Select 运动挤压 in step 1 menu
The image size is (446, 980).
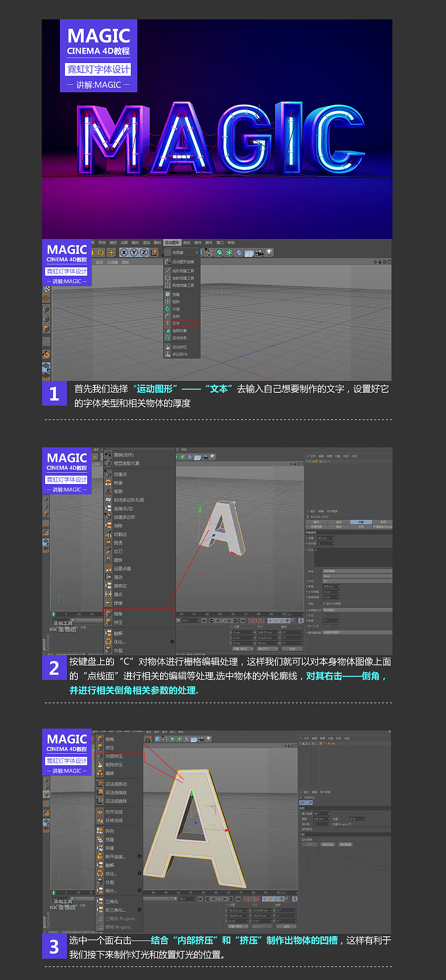tap(182, 347)
